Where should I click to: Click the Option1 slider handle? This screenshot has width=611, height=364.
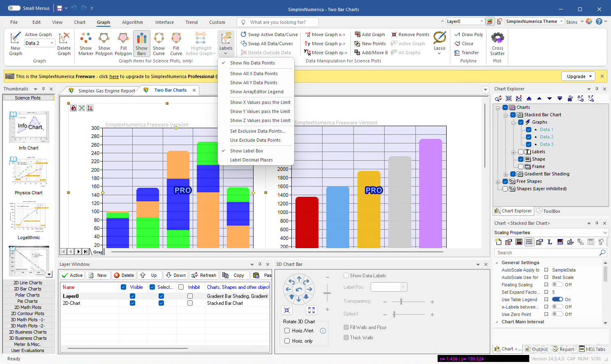[394, 314]
